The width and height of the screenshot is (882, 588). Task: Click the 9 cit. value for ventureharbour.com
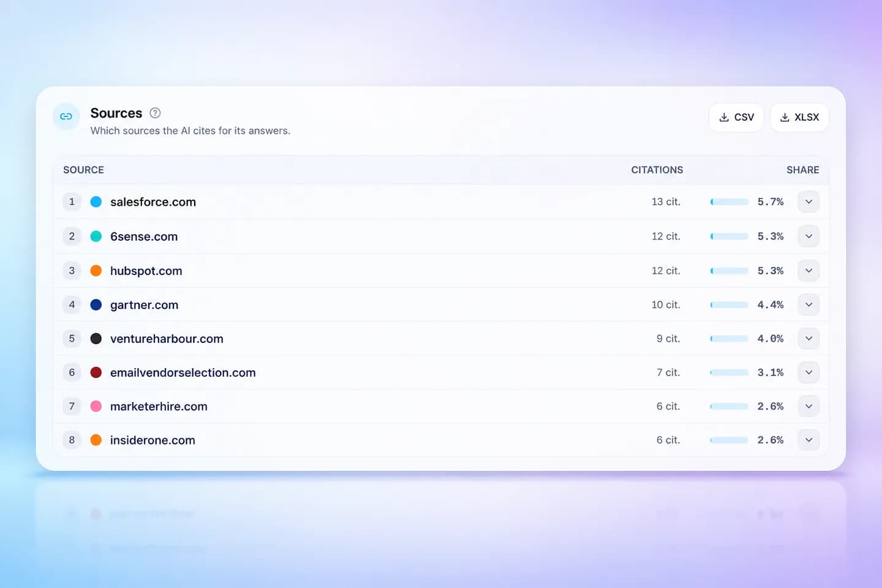click(668, 339)
